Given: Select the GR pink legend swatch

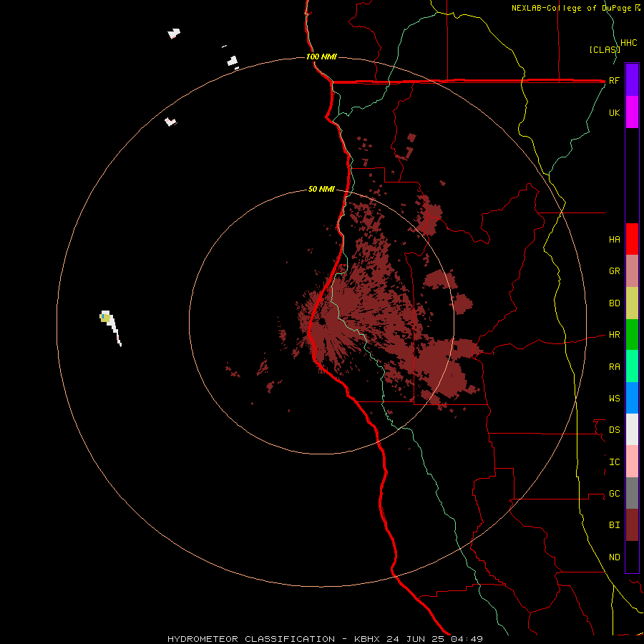Looking at the screenshot, I should 632,271.
